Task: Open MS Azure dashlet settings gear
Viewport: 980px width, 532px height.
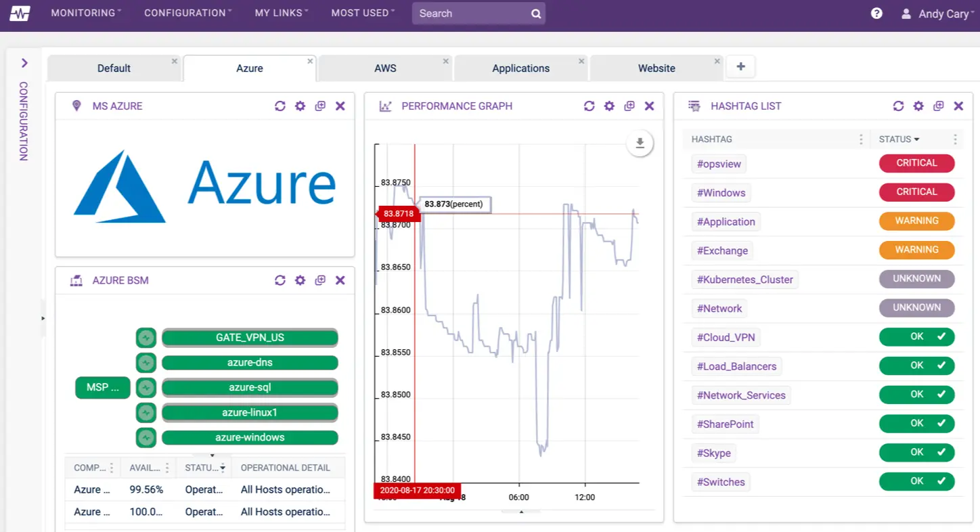Action: (300, 106)
